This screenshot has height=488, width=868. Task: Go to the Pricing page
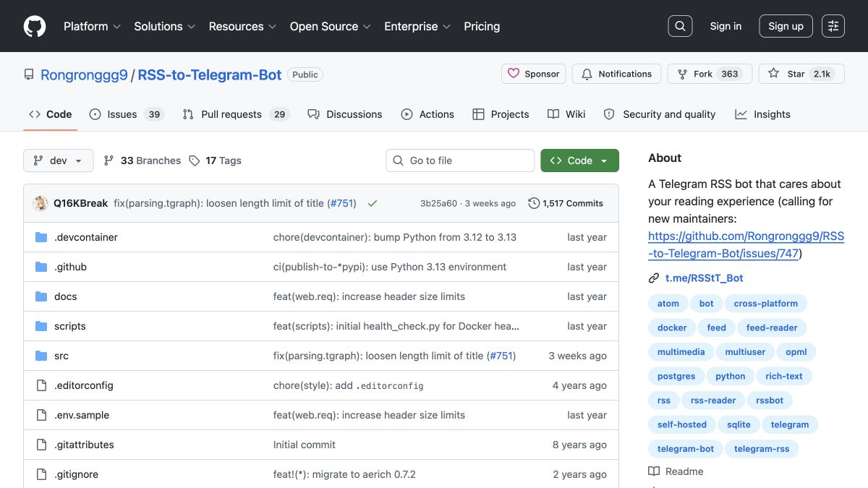pyautogui.click(x=482, y=26)
